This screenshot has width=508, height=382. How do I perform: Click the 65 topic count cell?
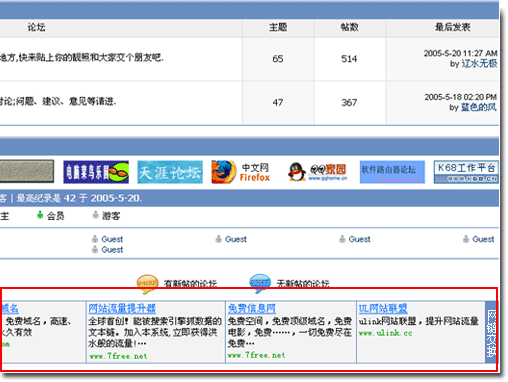(x=278, y=59)
